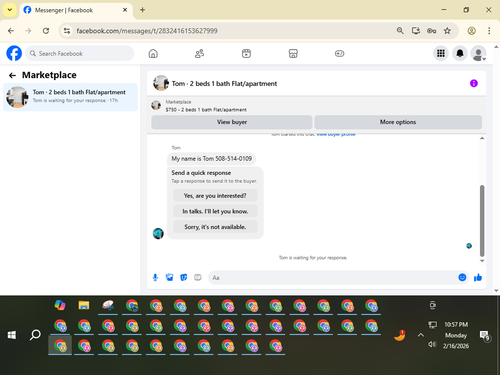Click the address bar URL
This screenshot has width=500, height=375.
pos(147,31)
